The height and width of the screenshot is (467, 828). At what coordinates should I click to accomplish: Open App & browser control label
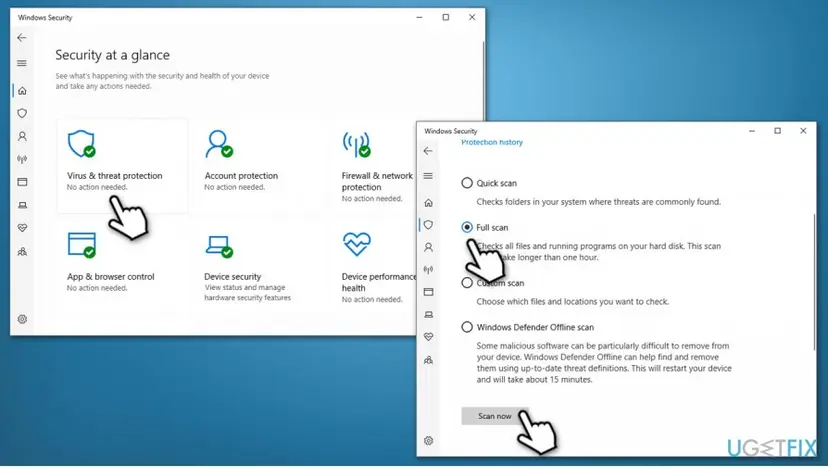point(110,277)
